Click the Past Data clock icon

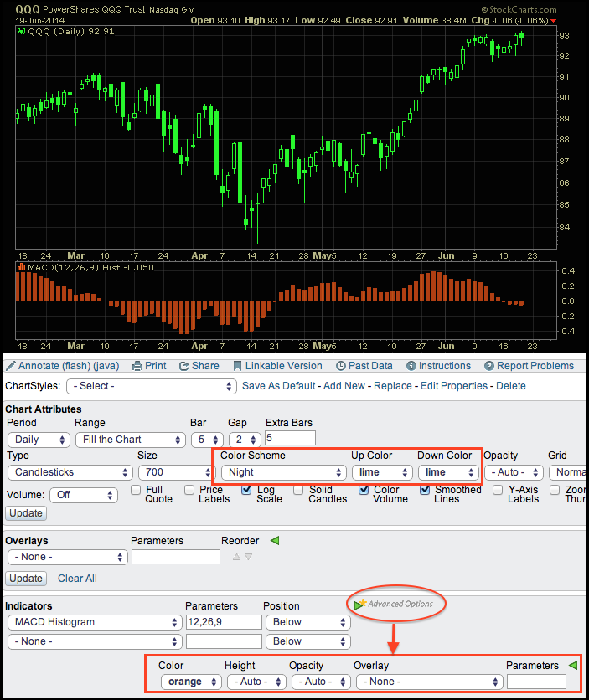coord(341,366)
